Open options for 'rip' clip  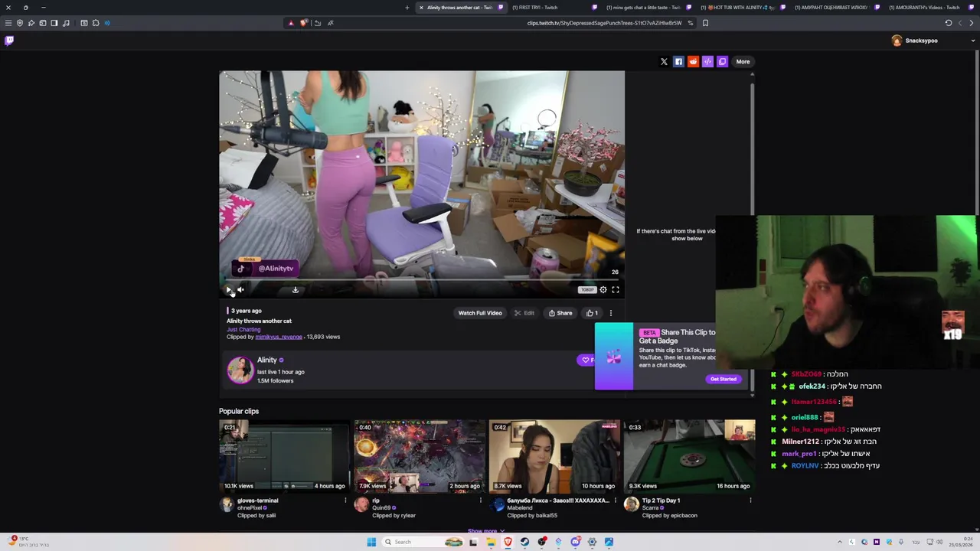[x=480, y=500]
